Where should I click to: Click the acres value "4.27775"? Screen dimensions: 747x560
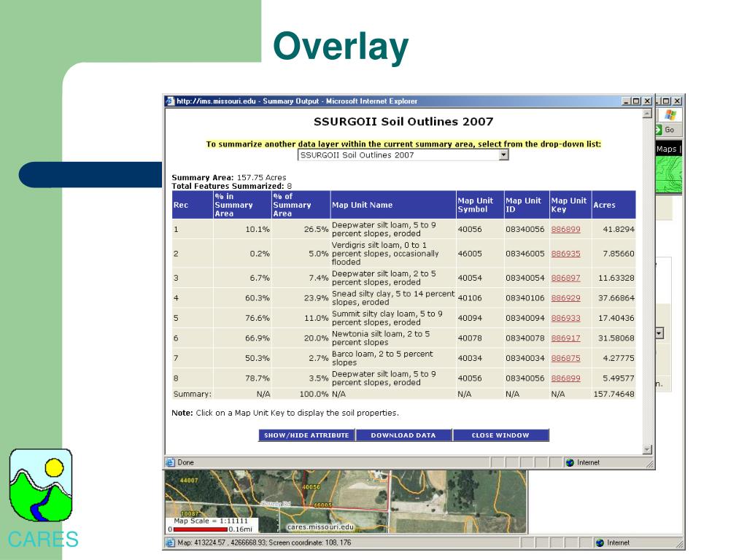point(619,358)
